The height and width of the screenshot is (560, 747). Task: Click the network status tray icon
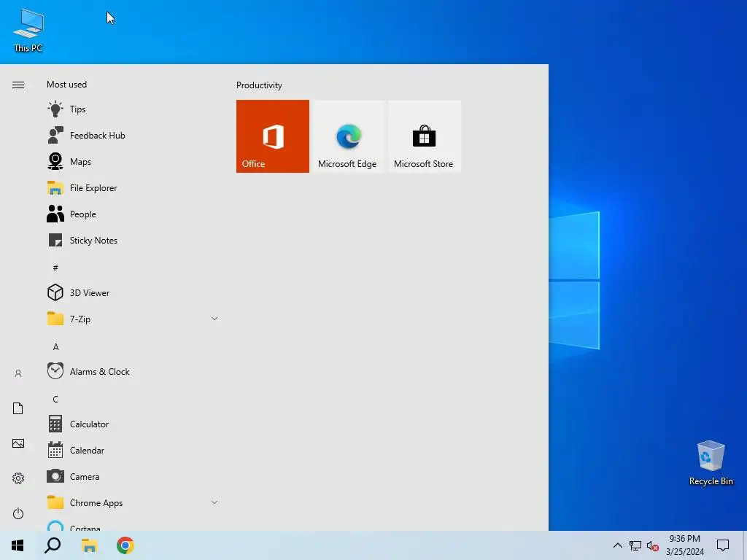(x=635, y=545)
